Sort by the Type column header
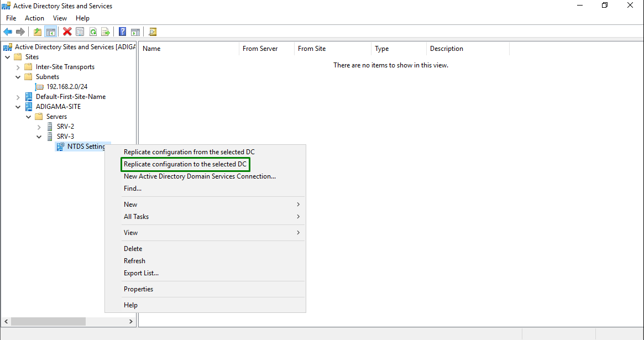644x340 pixels. [x=399, y=49]
